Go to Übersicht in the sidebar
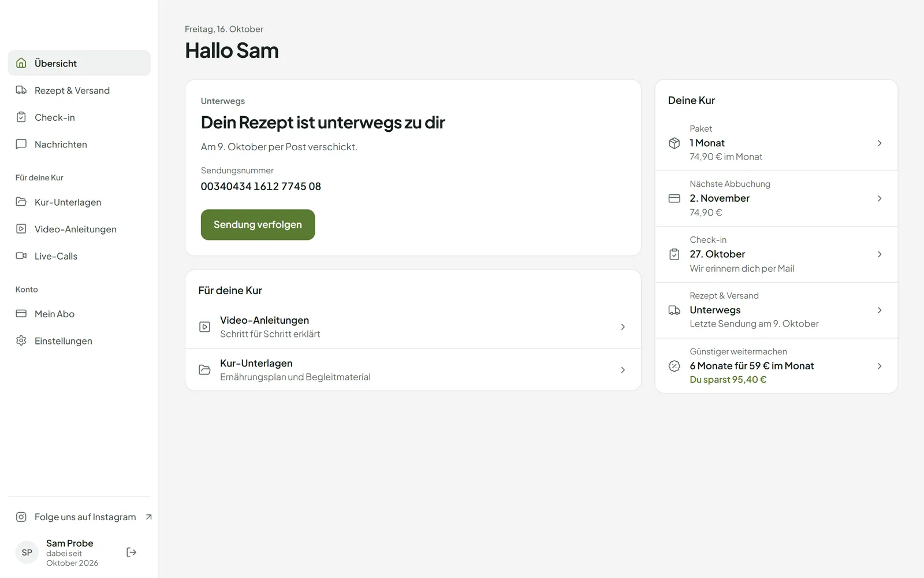Screen dimensions: 924x578 pos(79,63)
